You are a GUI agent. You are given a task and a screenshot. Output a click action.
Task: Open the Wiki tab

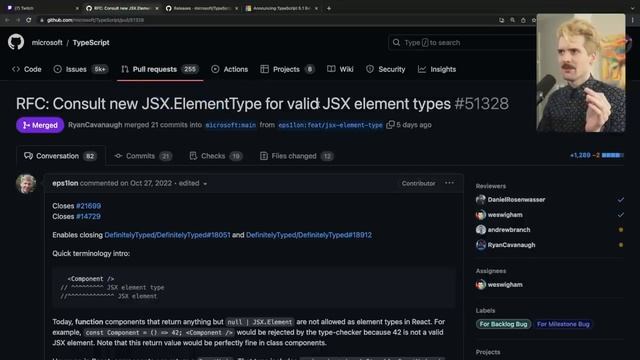340,69
